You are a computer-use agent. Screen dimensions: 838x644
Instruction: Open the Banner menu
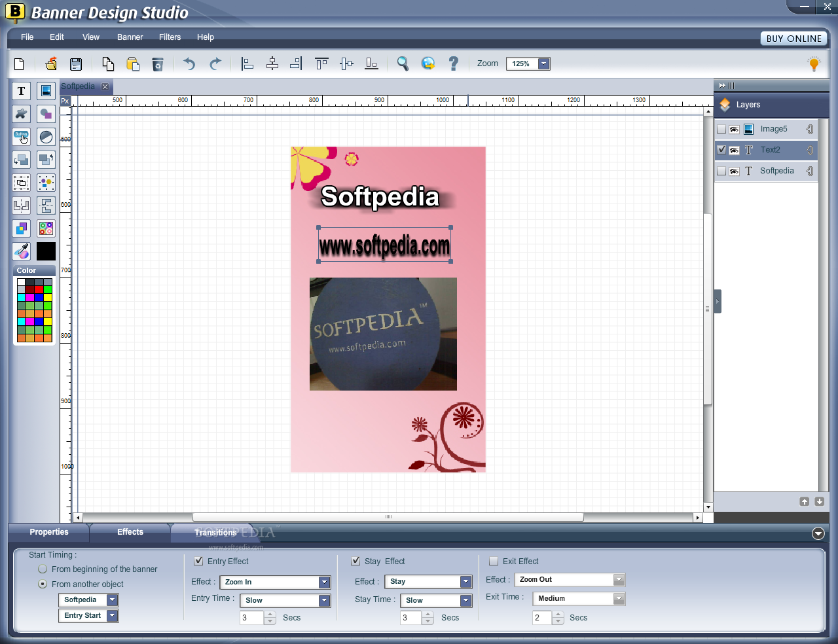coord(130,37)
